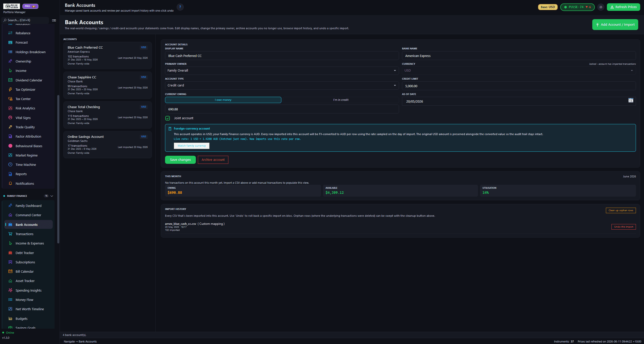Click the sidebar vertical scrollbar

(x=58, y=169)
